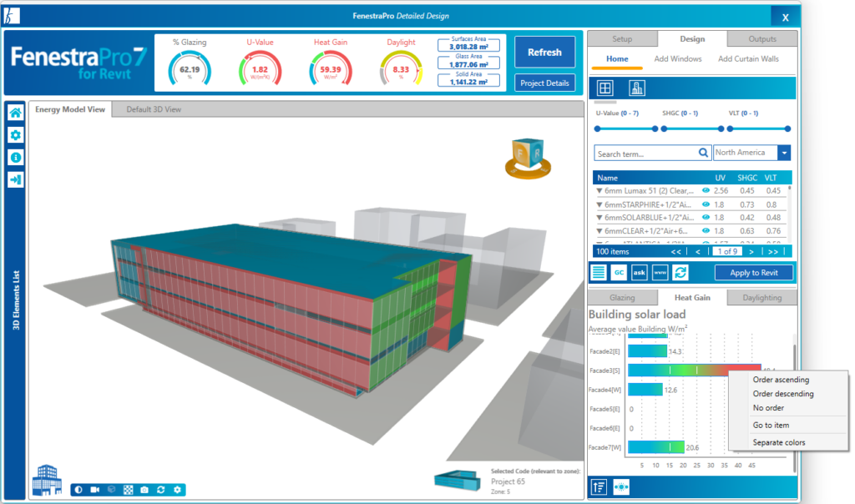Click the Facade3[S] heat gain bar
The width and height of the screenshot is (855, 504).
pyautogui.click(x=694, y=370)
